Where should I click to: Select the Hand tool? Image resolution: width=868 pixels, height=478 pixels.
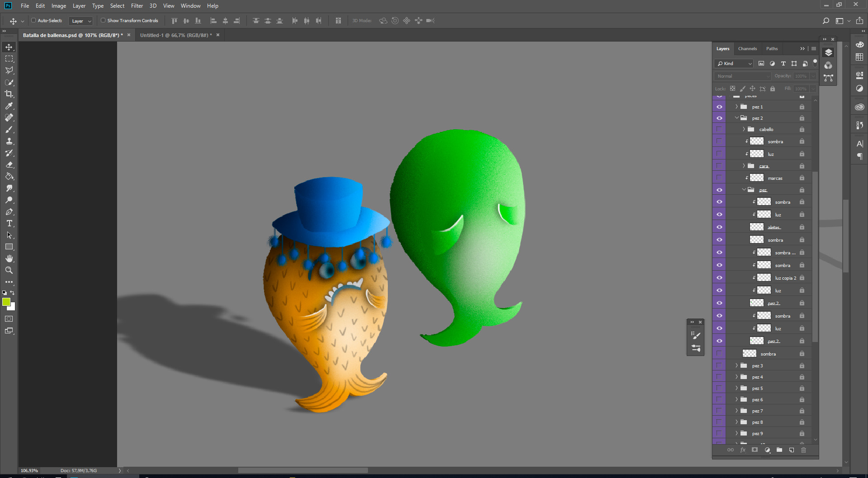click(x=9, y=258)
